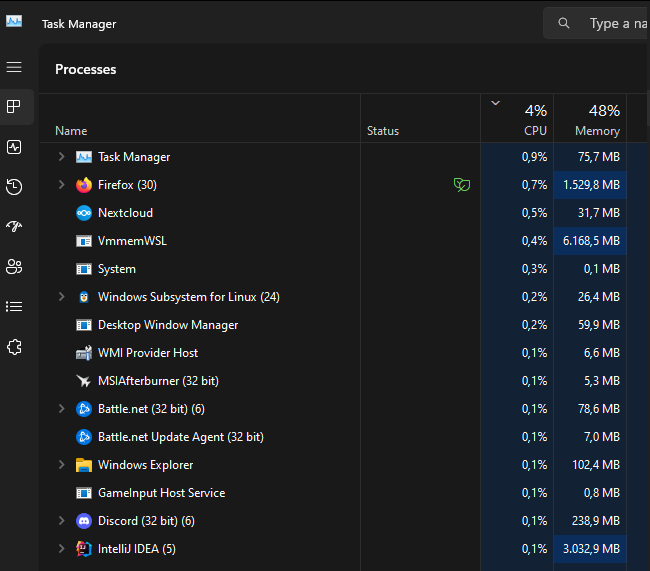The height and width of the screenshot is (571, 650).
Task: Expand the Discord (32 bit) process group
Action: pos(61,521)
